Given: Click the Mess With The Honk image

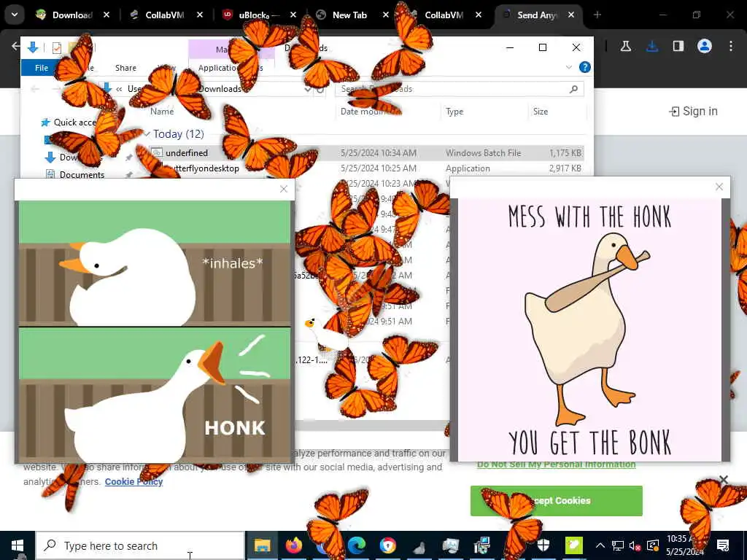Looking at the screenshot, I should [x=589, y=330].
